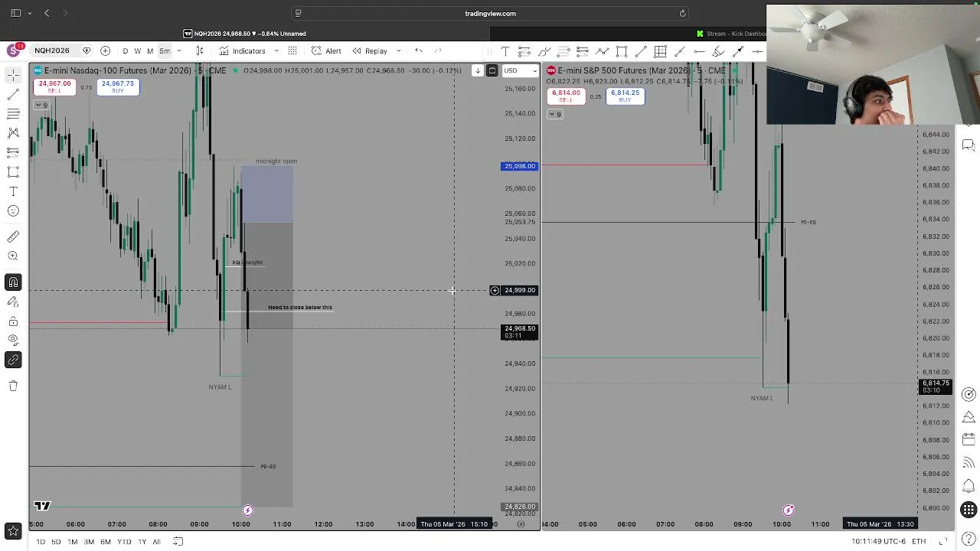The height and width of the screenshot is (551, 980).
Task: Select the YTD date range
Action: tap(124, 542)
